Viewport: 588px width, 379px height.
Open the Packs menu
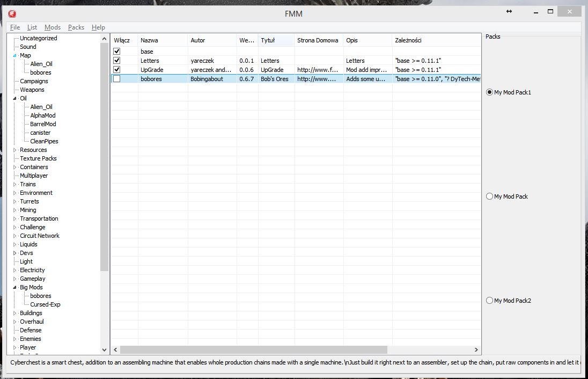76,27
